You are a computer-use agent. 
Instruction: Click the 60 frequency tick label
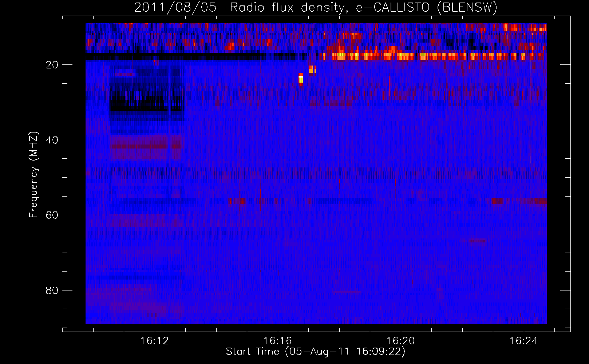coord(52,215)
